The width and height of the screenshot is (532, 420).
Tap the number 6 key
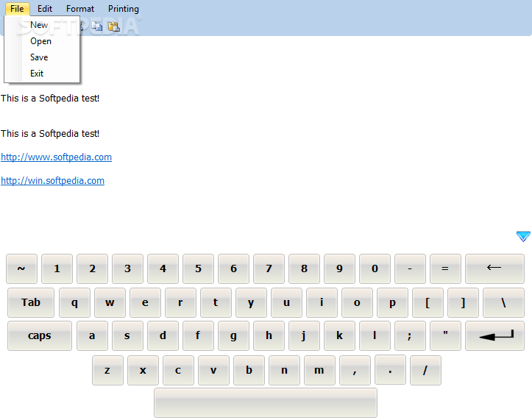(x=233, y=268)
